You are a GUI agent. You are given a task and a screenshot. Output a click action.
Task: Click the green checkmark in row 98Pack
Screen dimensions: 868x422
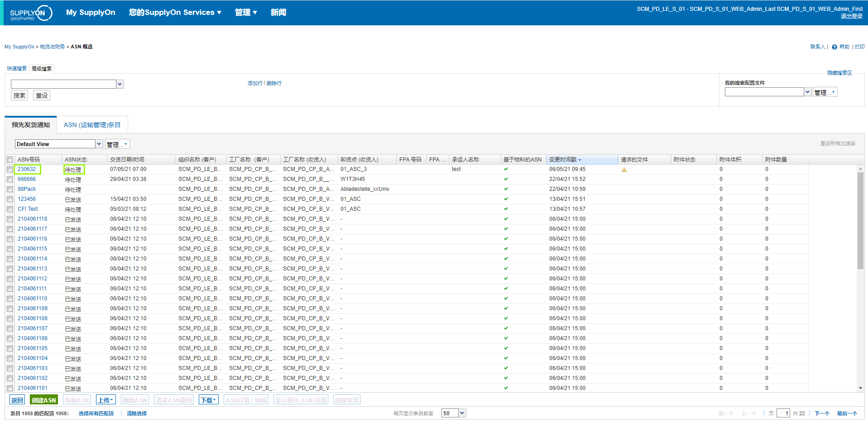click(506, 189)
